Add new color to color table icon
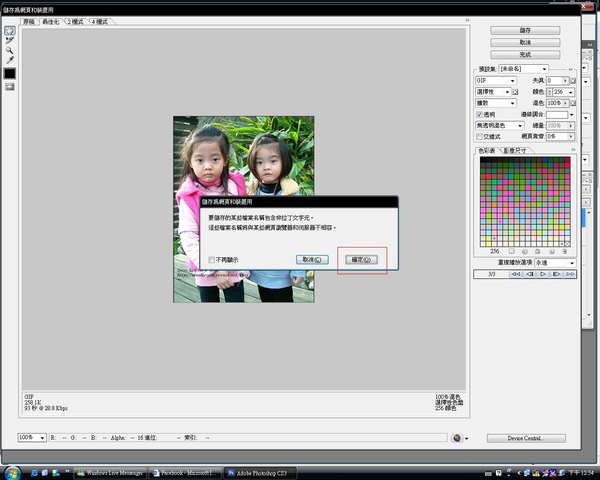Image resolution: width=600 pixels, height=480 pixels. (x=551, y=251)
